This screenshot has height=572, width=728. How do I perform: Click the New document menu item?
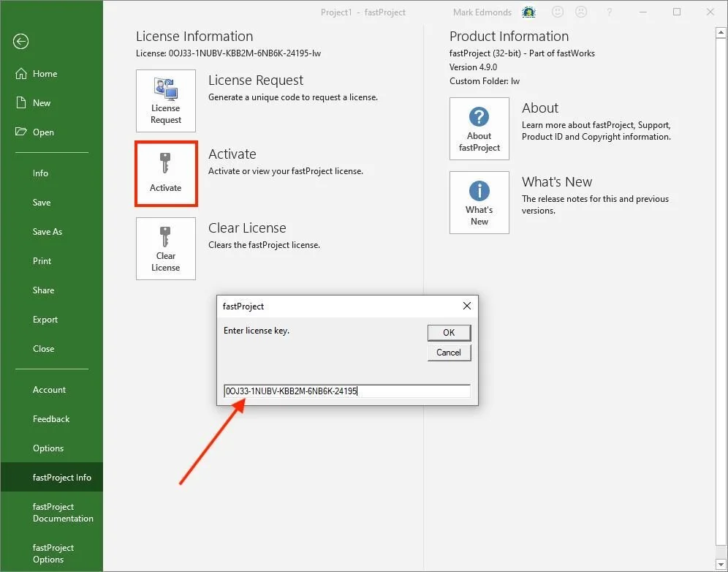pyautogui.click(x=33, y=102)
